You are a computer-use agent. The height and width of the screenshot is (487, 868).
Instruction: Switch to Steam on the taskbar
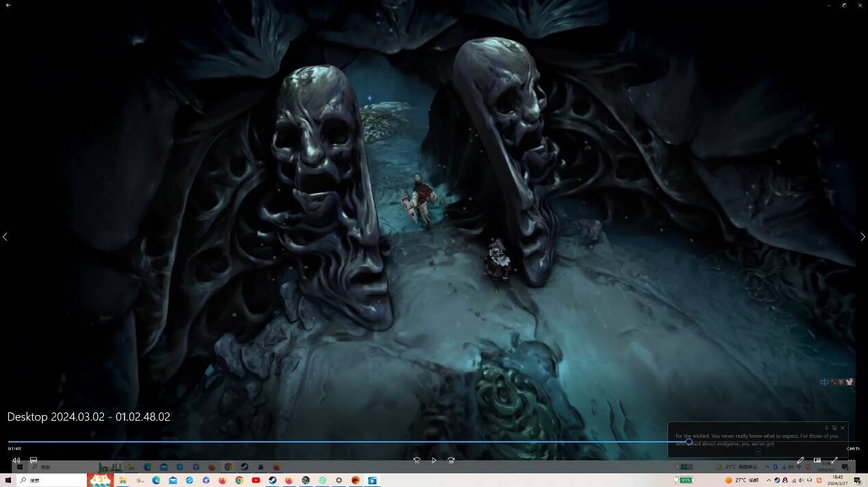tap(272, 480)
